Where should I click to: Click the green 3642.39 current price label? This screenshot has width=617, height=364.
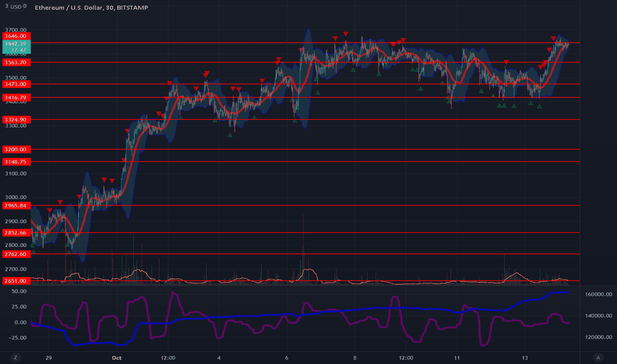(x=16, y=47)
